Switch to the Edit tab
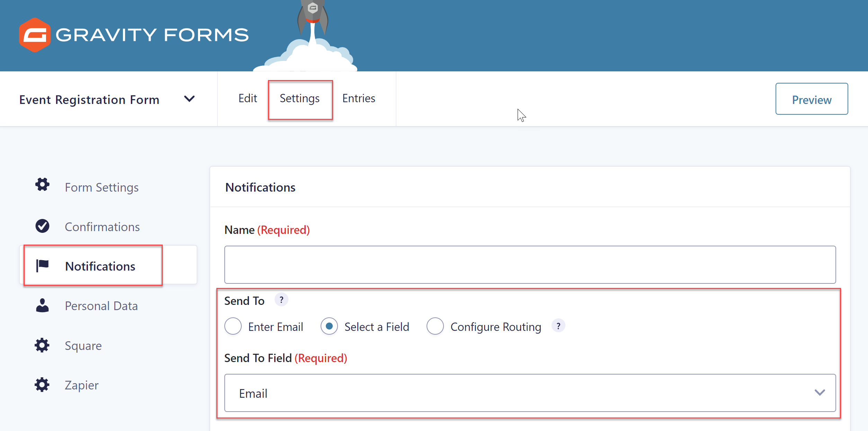This screenshot has height=431, width=868. pyautogui.click(x=248, y=98)
